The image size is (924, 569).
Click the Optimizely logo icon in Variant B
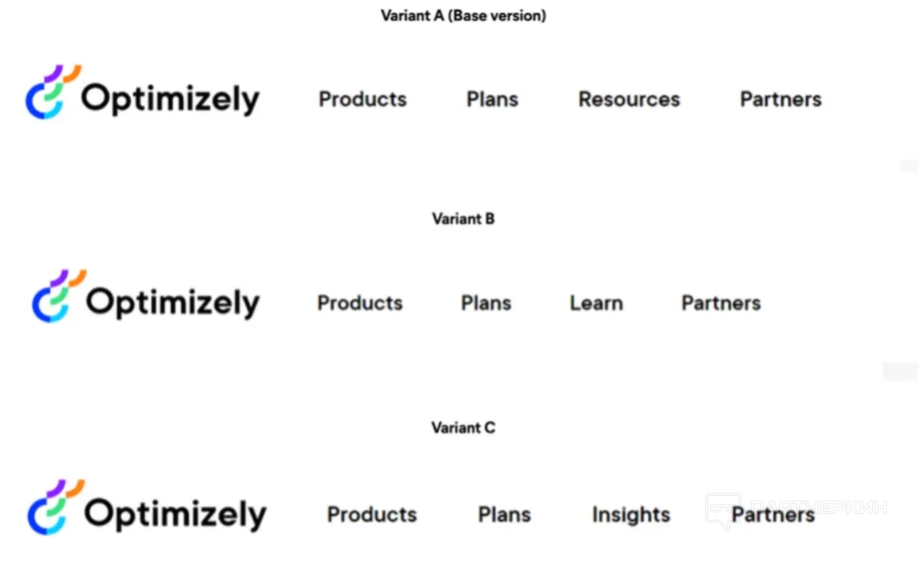point(58,296)
